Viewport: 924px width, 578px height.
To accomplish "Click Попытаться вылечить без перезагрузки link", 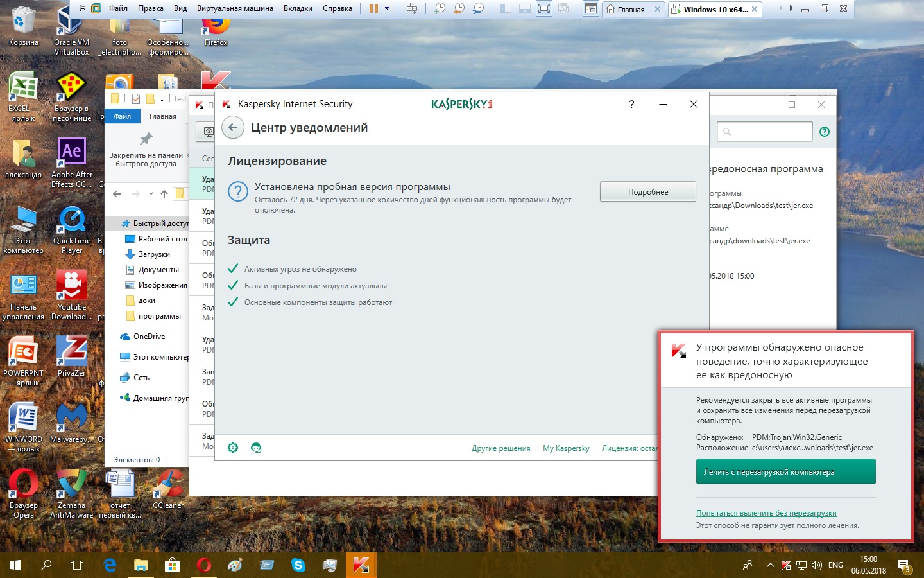I will pyautogui.click(x=766, y=513).
